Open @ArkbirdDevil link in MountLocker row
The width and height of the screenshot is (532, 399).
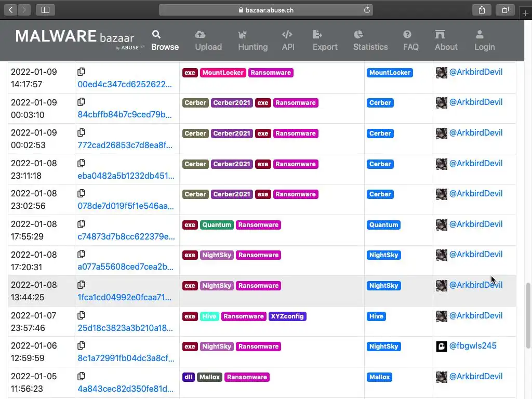(x=476, y=72)
